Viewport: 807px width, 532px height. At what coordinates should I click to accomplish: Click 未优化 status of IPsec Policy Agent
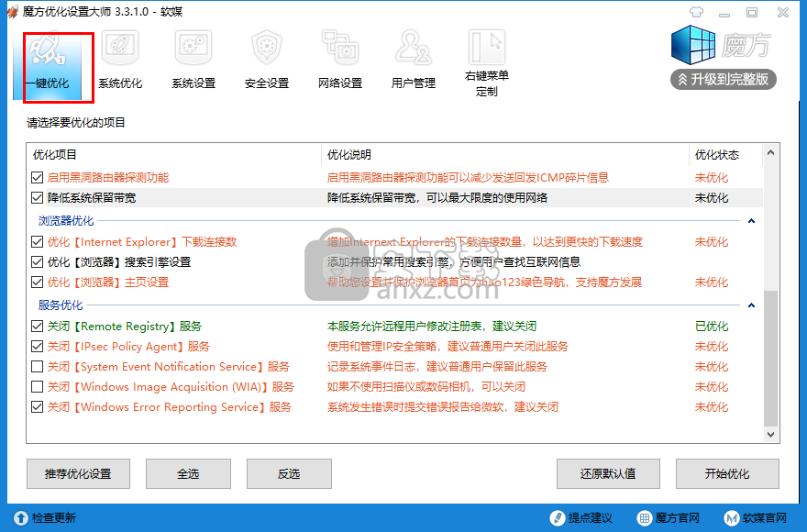712,347
